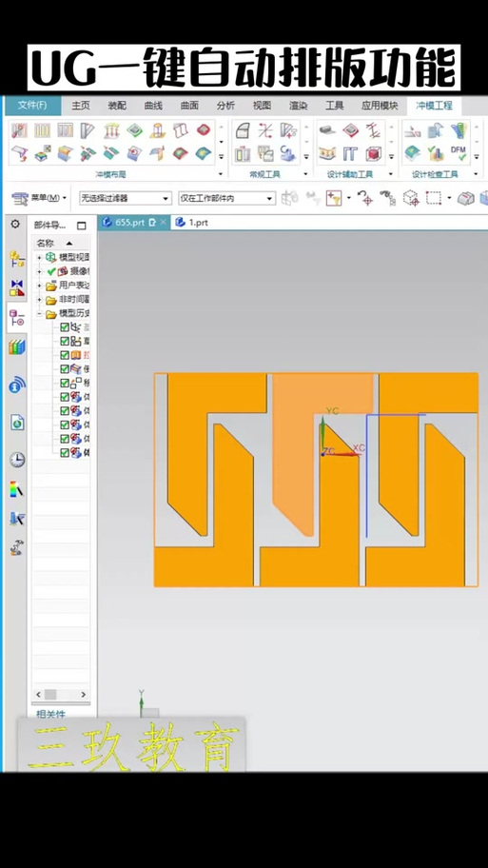The width and height of the screenshot is (488, 868).
Task: Click the dashed rectangle selection icon
Action: point(433,198)
